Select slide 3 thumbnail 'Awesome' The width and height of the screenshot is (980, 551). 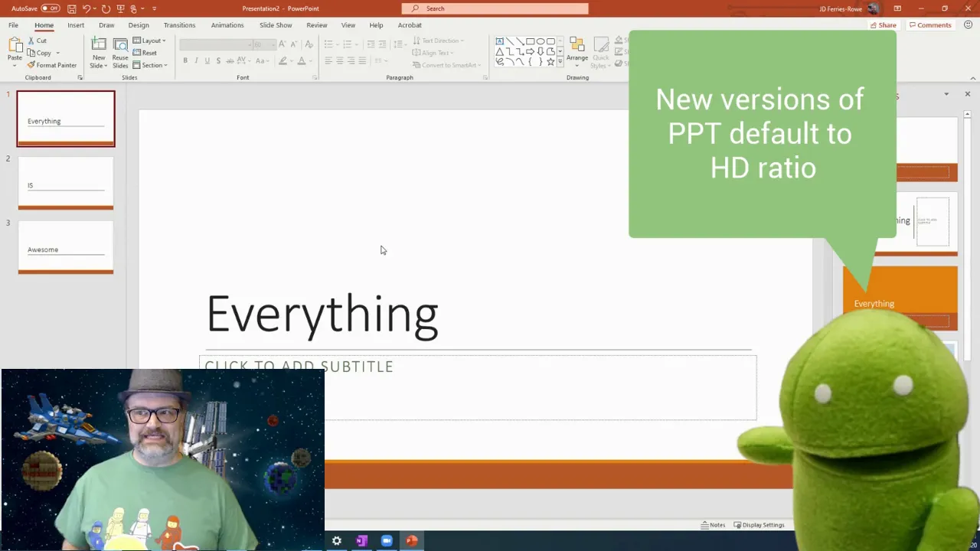66,247
